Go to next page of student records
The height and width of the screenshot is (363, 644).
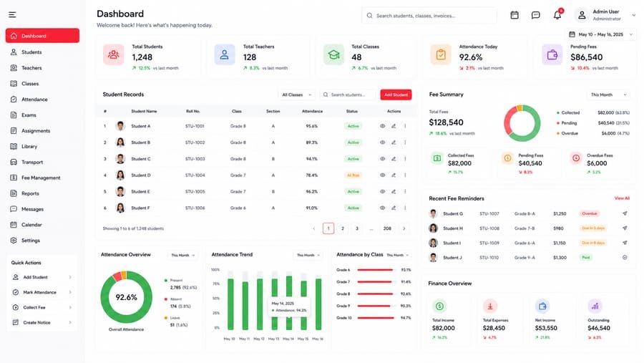pyautogui.click(x=404, y=228)
